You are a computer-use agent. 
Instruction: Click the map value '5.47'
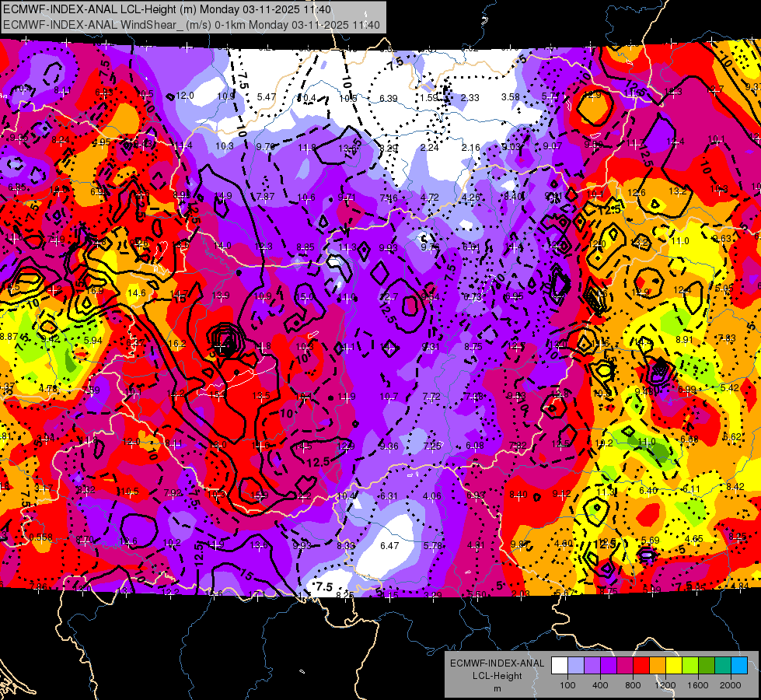[x=267, y=96]
